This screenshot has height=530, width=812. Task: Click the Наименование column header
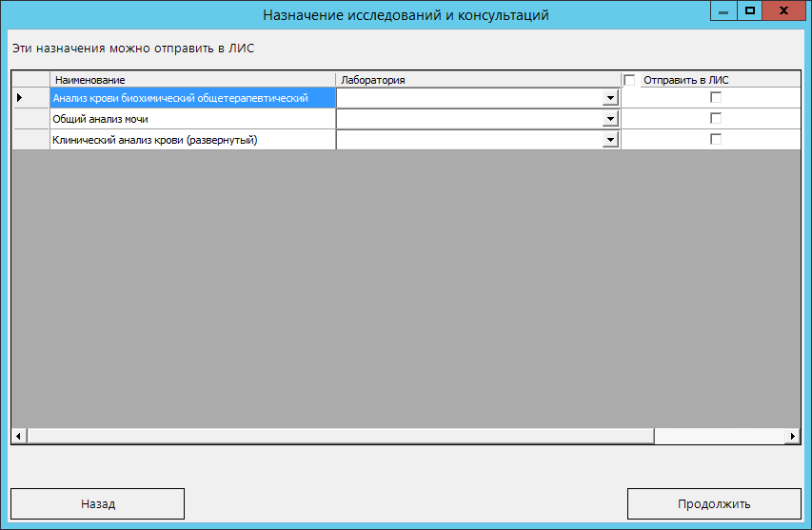(192, 80)
